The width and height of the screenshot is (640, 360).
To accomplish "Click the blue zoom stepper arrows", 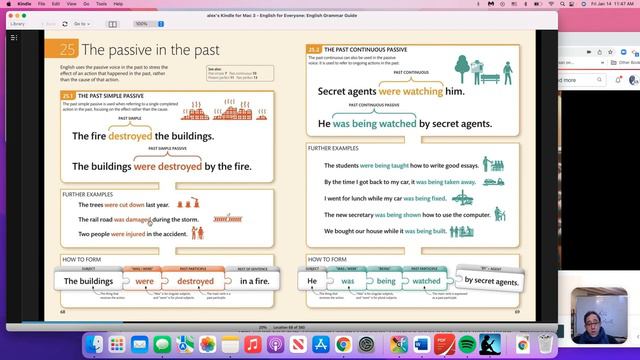I will pos(161,24).
